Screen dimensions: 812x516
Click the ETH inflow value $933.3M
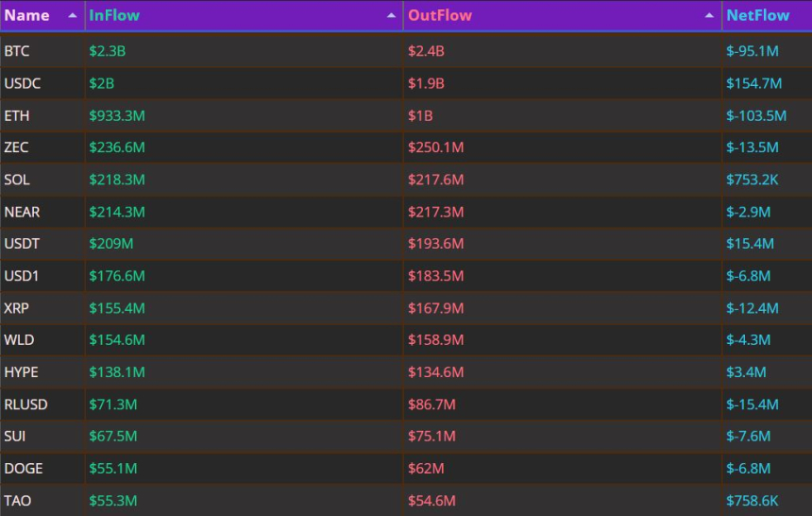click(x=117, y=115)
